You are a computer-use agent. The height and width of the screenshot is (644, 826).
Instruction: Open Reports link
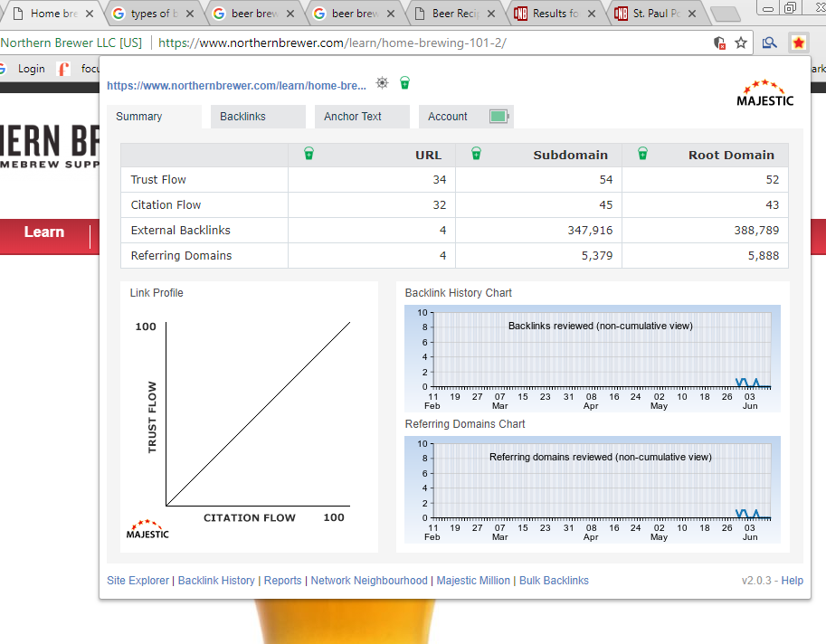283,581
